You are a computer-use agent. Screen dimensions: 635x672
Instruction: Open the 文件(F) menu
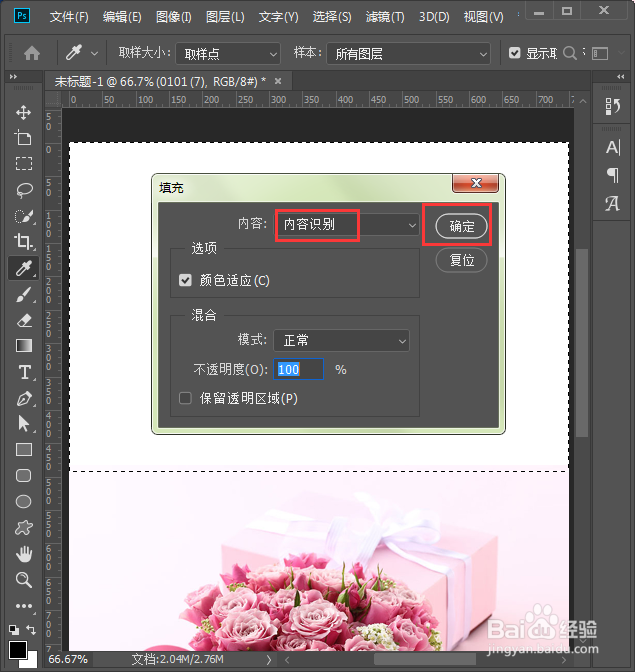tap(69, 17)
